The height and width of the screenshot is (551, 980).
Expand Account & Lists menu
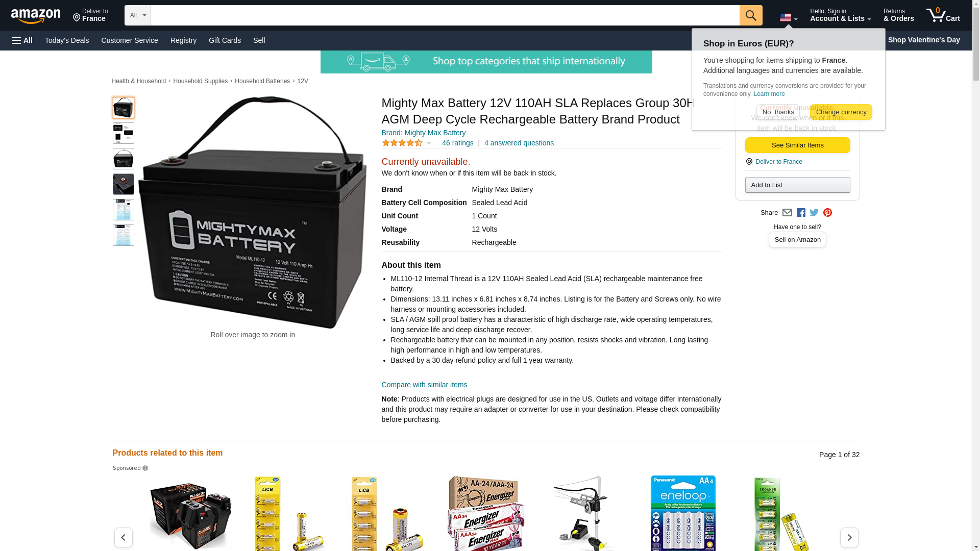tap(840, 15)
